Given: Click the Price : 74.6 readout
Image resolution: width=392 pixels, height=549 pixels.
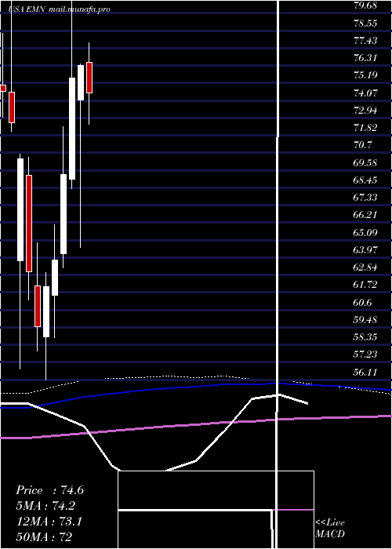Looking at the screenshot, I should (x=49, y=490).
